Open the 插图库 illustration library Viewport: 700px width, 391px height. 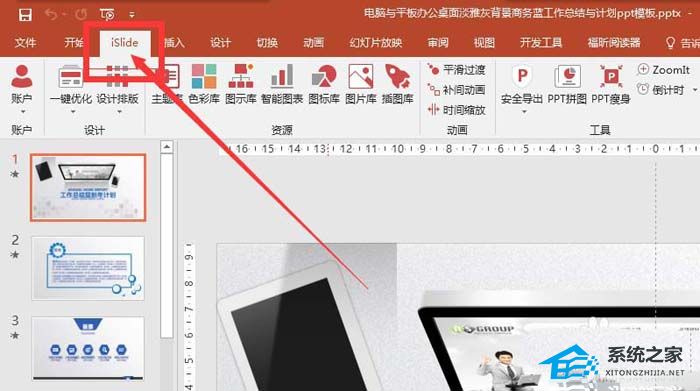(397, 83)
